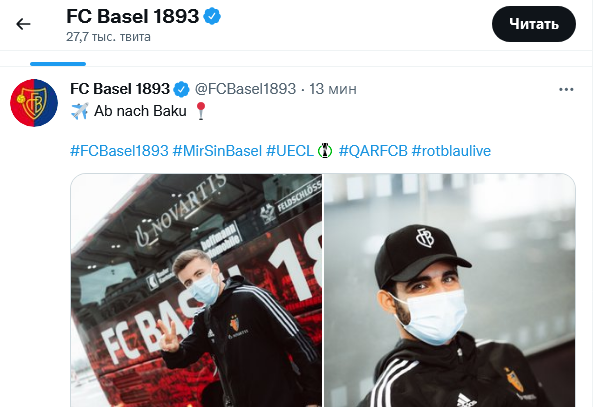Open the photo of player in cap

[450, 290]
